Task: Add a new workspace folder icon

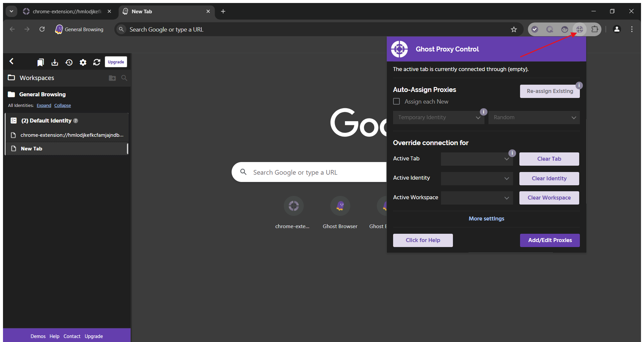Action: [x=112, y=78]
